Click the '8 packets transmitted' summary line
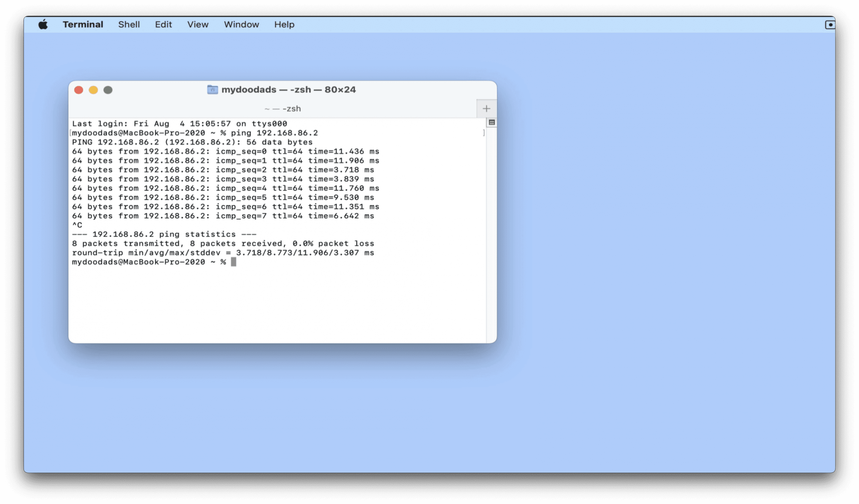The height and width of the screenshot is (504, 859). point(223,243)
